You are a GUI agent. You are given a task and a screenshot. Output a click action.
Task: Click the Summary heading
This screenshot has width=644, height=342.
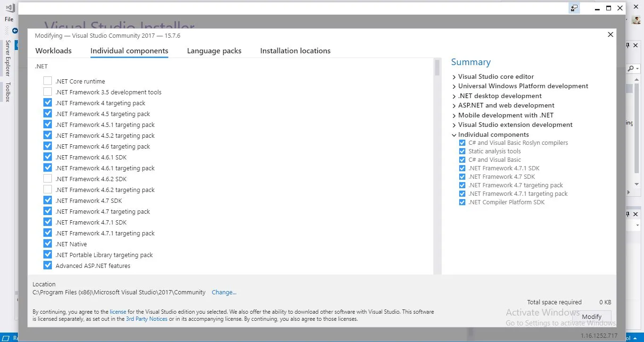click(x=471, y=62)
